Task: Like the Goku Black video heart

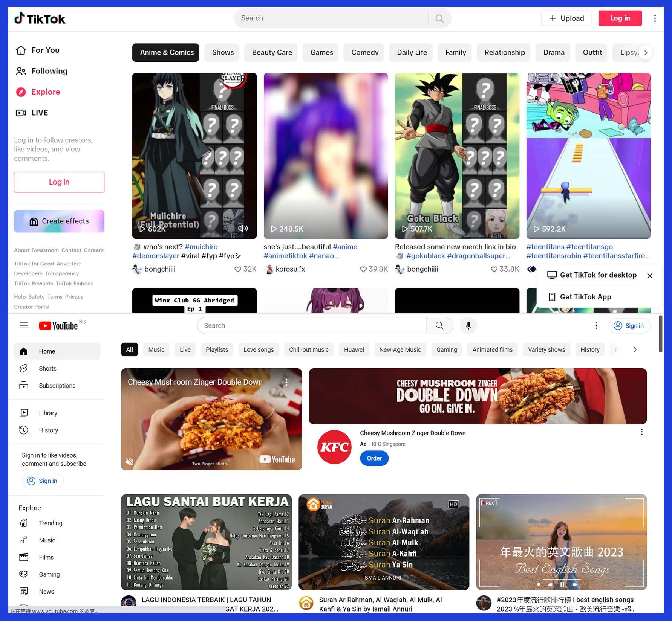Action: pyautogui.click(x=494, y=269)
